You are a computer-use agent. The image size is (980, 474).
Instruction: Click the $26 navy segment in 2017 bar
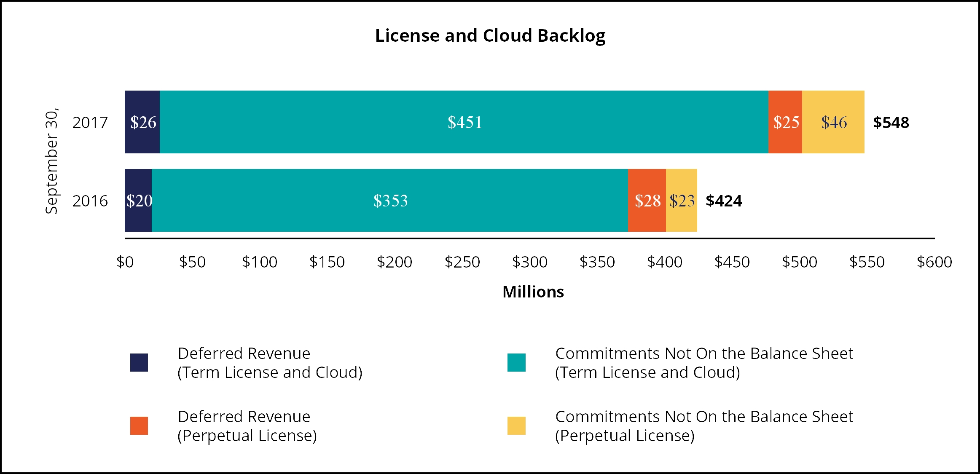[x=142, y=122]
